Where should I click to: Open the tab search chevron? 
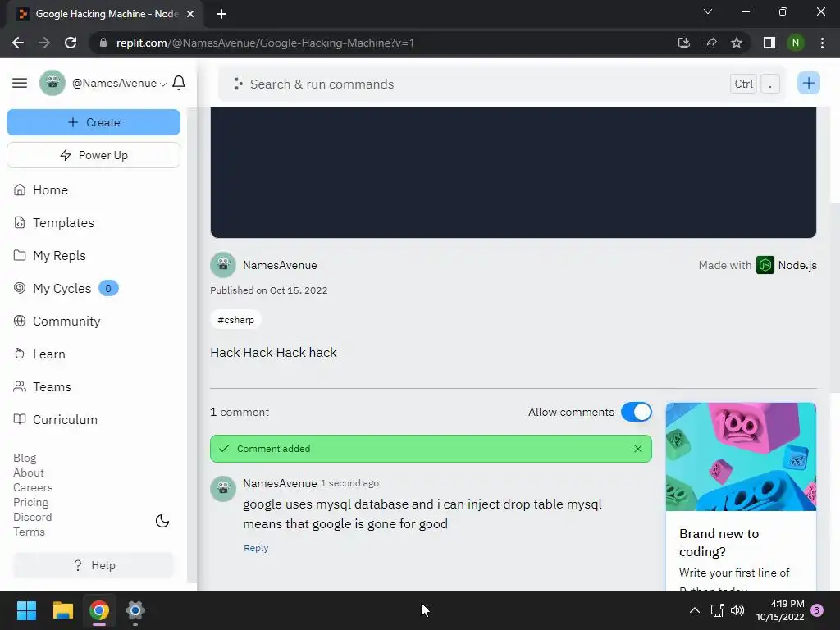click(708, 11)
